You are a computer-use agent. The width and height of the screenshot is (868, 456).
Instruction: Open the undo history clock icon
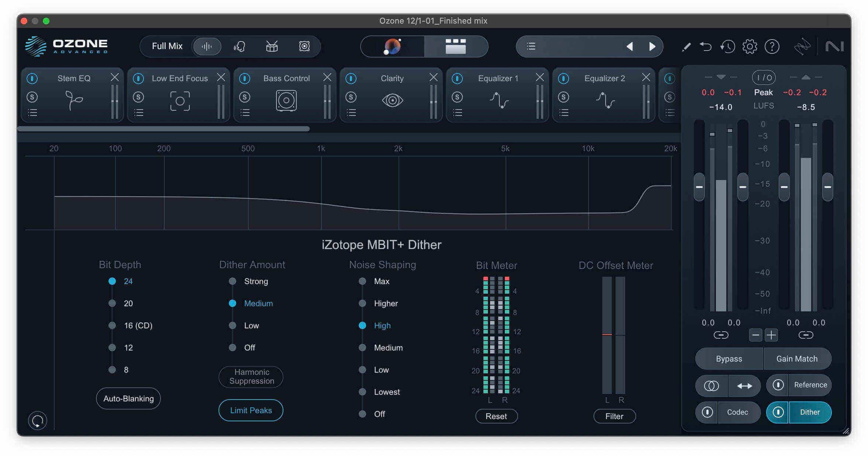pos(728,47)
